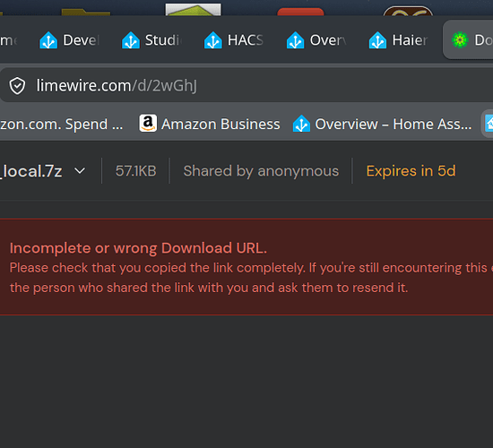Click the shield icon in address bar
Image resolution: width=493 pixels, height=448 pixels.
(x=17, y=85)
